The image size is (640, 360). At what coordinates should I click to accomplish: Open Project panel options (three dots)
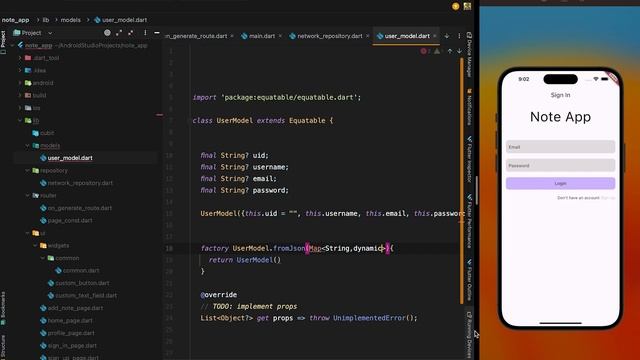pyautogui.click(x=145, y=33)
